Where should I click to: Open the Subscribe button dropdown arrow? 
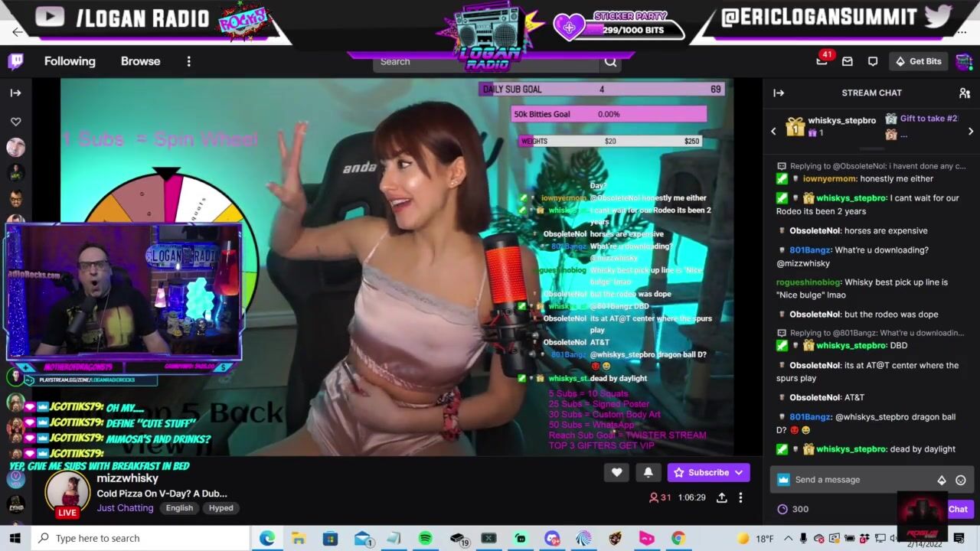(739, 472)
